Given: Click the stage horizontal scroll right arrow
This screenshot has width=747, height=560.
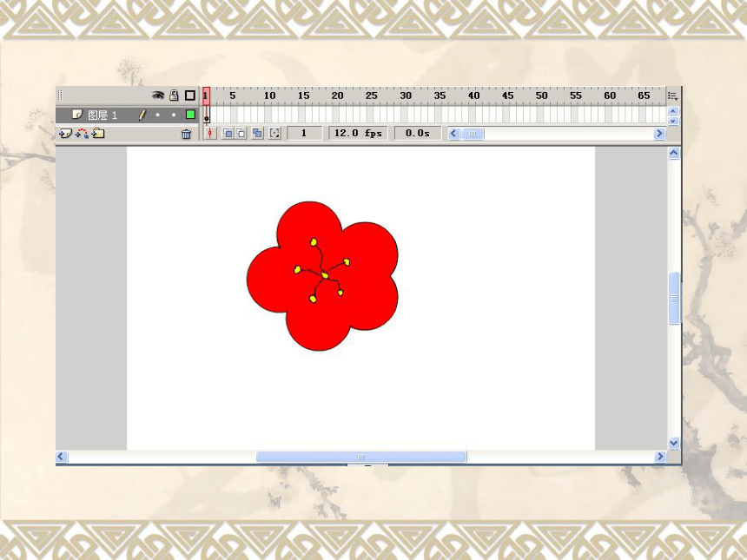Looking at the screenshot, I should coord(660,457).
